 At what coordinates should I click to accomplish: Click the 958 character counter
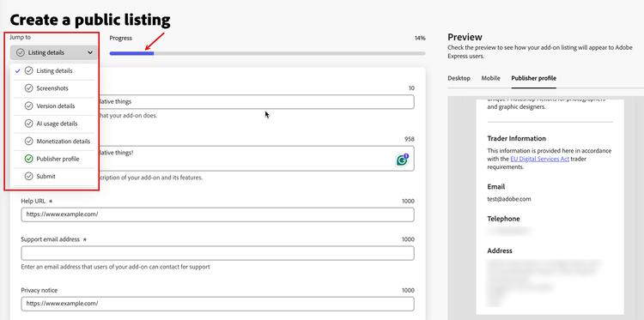point(409,140)
